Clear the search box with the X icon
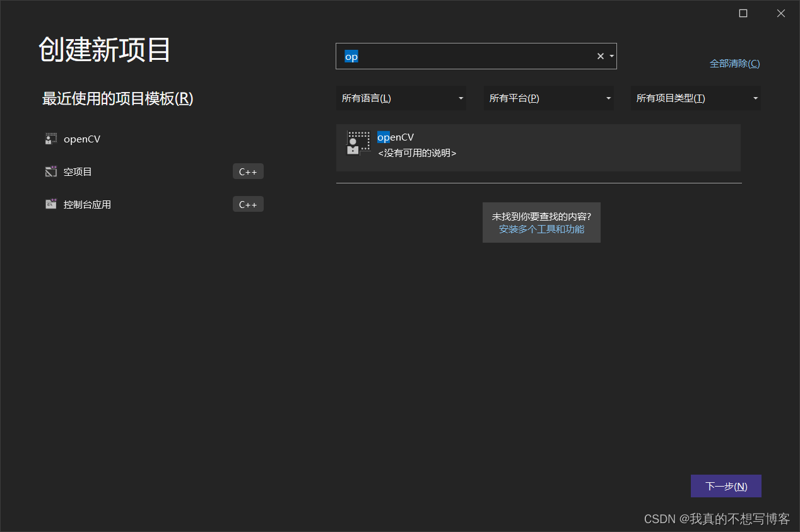Screen dimensions: 800x532 pyautogui.click(x=599, y=56)
